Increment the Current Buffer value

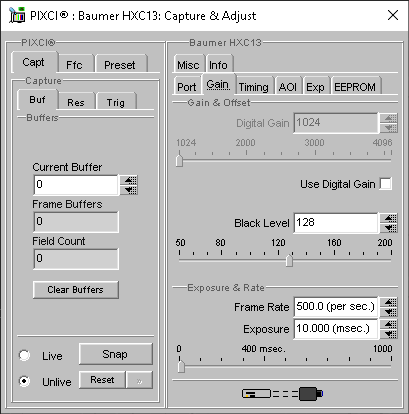click(129, 180)
